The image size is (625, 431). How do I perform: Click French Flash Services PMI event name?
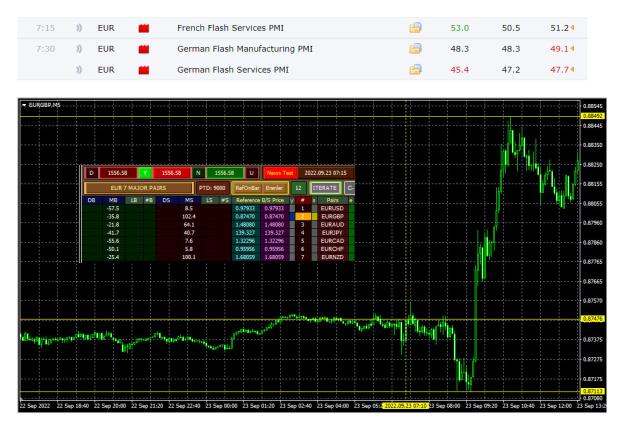coord(230,28)
